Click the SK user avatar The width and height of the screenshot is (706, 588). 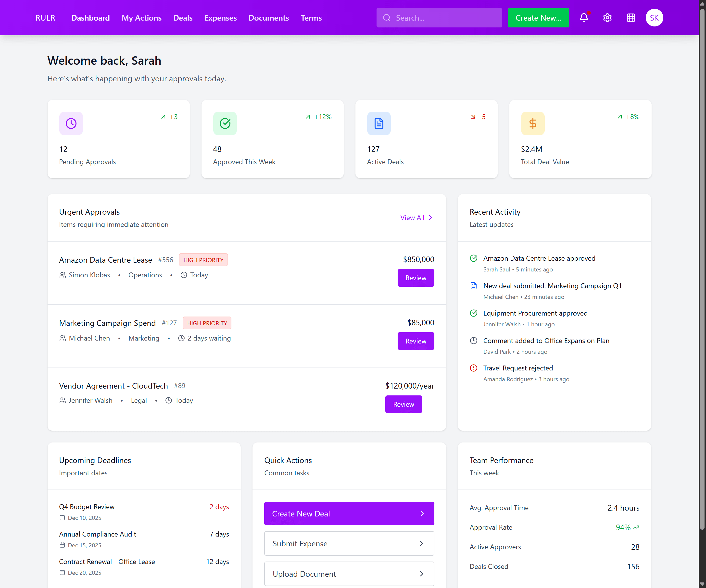[x=654, y=18]
